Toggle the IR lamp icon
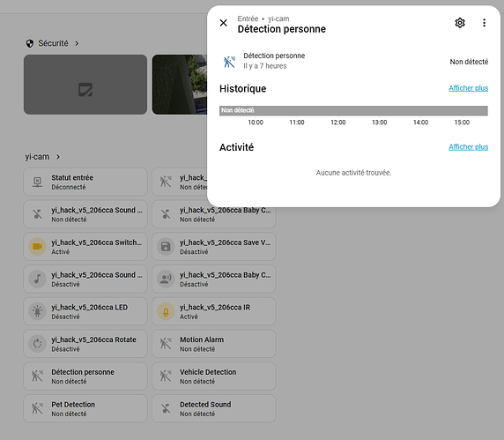Viewport: 504px width, 440px height. pos(166,311)
